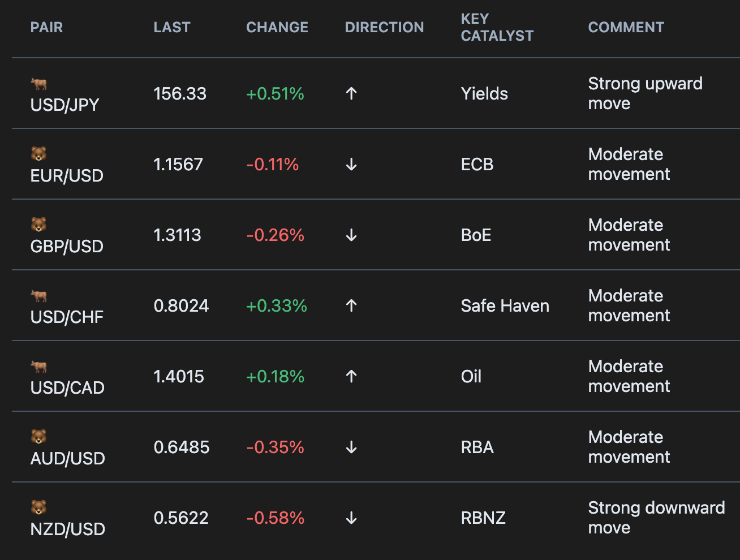This screenshot has height=560, width=740.
Task: Click the +0.33% change value
Action: [x=277, y=306]
